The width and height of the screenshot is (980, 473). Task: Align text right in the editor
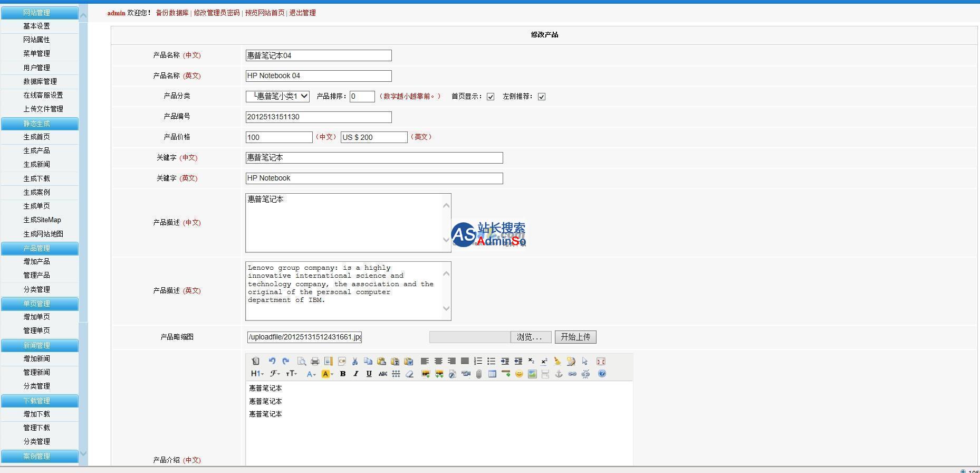tap(451, 361)
